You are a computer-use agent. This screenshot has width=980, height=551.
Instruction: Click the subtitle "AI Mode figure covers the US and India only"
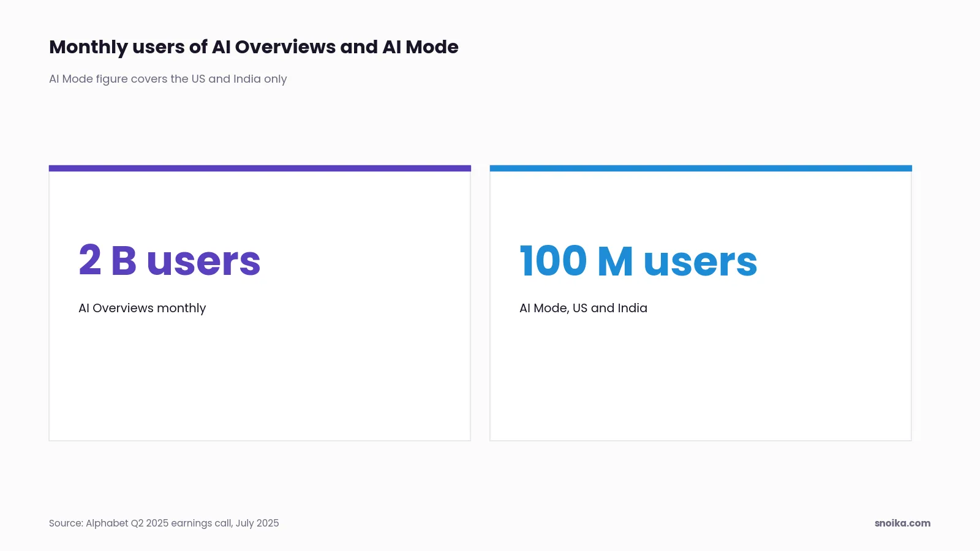coord(168,79)
